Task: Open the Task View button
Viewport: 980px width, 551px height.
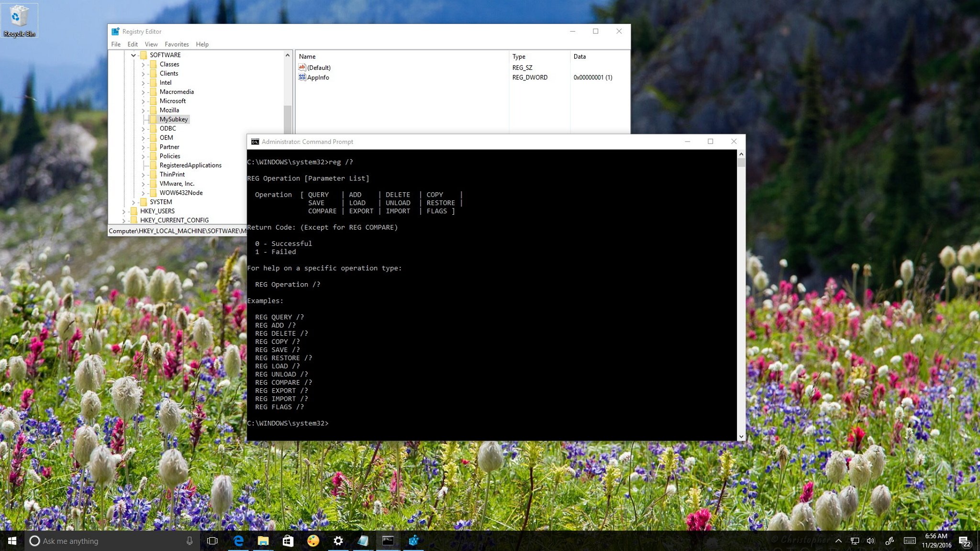Action: pyautogui.click(x=212, y=540)
